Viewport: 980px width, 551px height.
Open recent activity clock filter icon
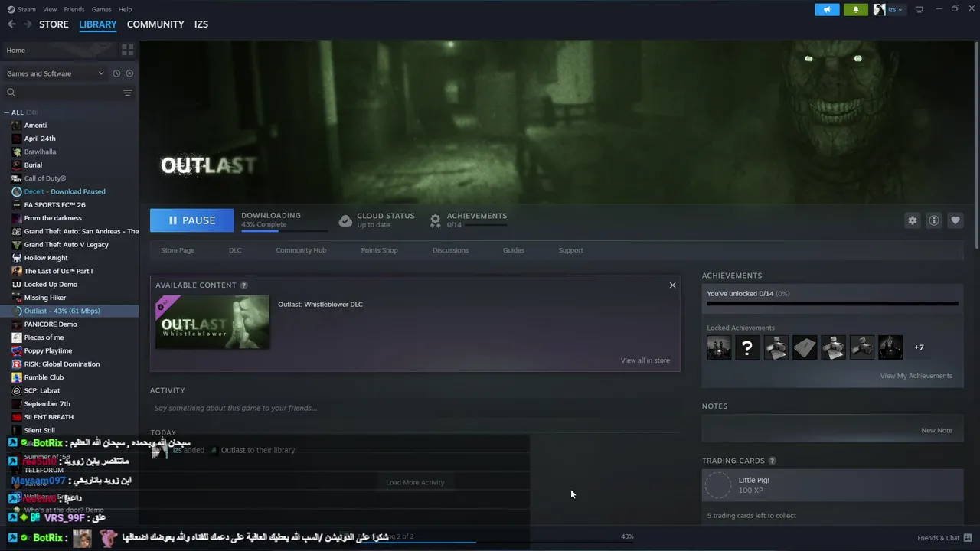coord(116,73)
